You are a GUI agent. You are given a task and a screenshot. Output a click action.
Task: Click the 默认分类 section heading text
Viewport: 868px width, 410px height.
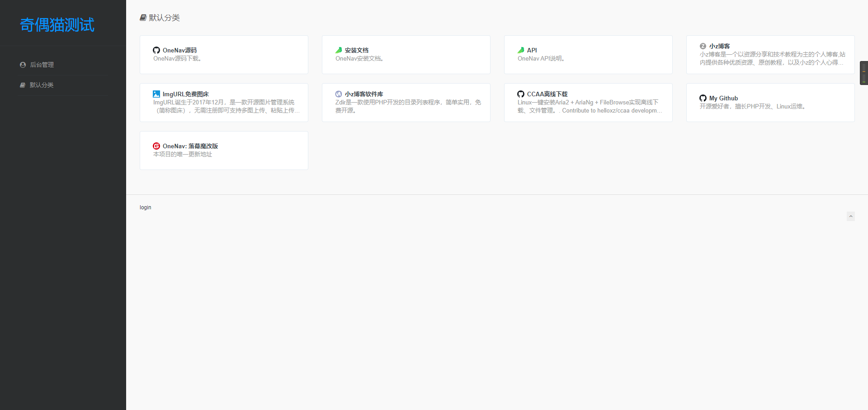(165, 18)
